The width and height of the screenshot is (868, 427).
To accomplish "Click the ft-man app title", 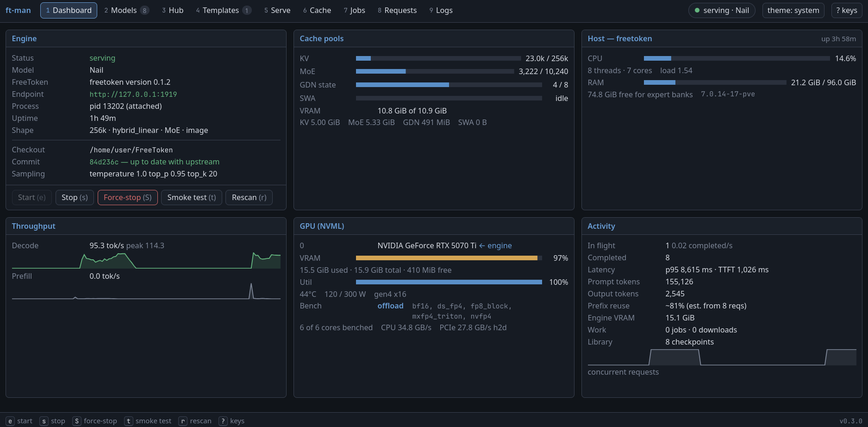I will 18,10.
